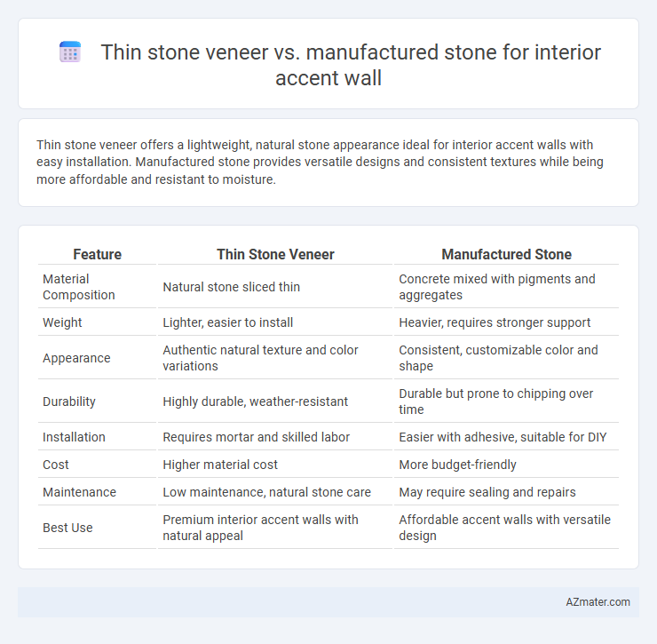Screen dimensions: 657x644
Task: Click the 'More budget-friendly' cell
Action: pyautogui.click(x=457, y=465)
